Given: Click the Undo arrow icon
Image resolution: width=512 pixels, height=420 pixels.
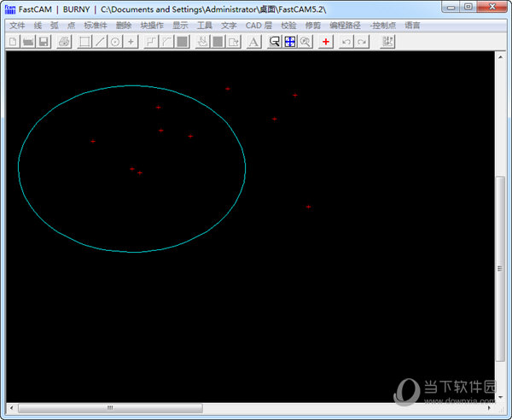Looking at the screenshot, I should [x=346, y=42].
